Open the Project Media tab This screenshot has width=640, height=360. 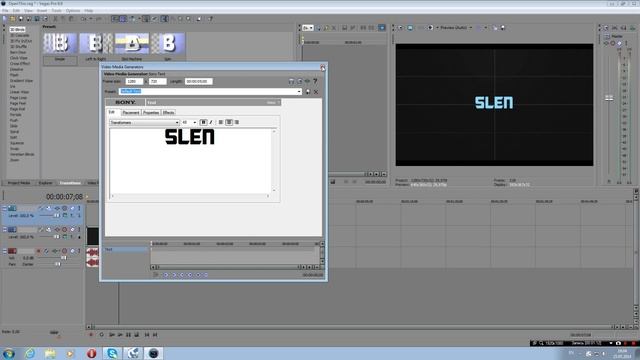(19, 183)
